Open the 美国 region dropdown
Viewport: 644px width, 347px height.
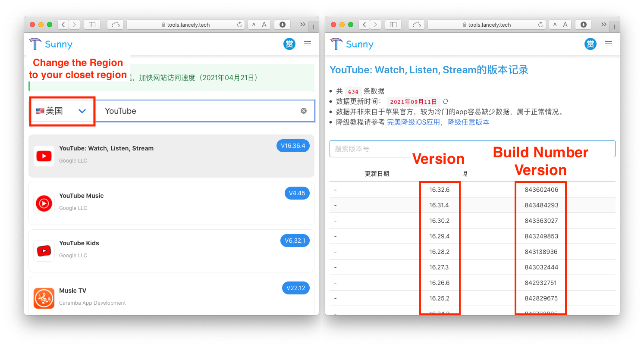62,111
